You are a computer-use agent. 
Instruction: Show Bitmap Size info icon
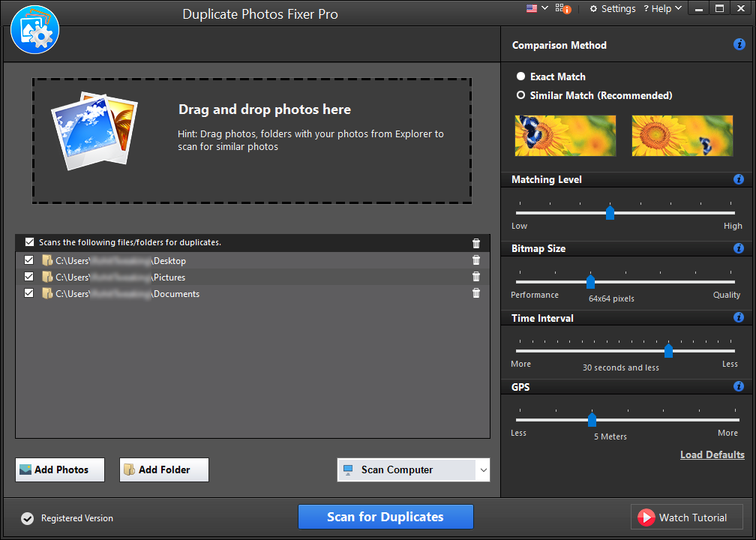[x=739, y=248]
